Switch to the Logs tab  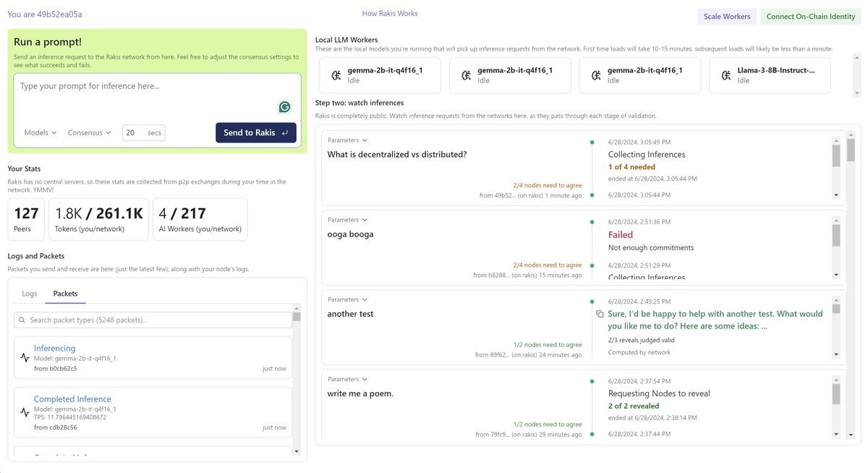tap(30, 294)
